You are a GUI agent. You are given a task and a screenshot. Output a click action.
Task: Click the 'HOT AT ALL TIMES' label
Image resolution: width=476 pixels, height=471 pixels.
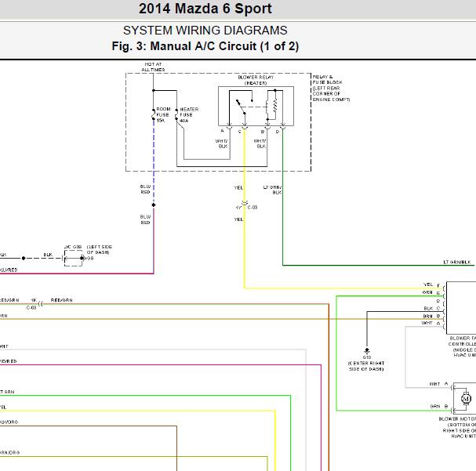(153, 67)
